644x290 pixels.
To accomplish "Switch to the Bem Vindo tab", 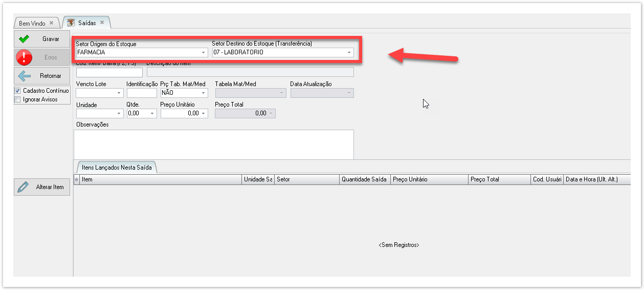I will 32,24.
